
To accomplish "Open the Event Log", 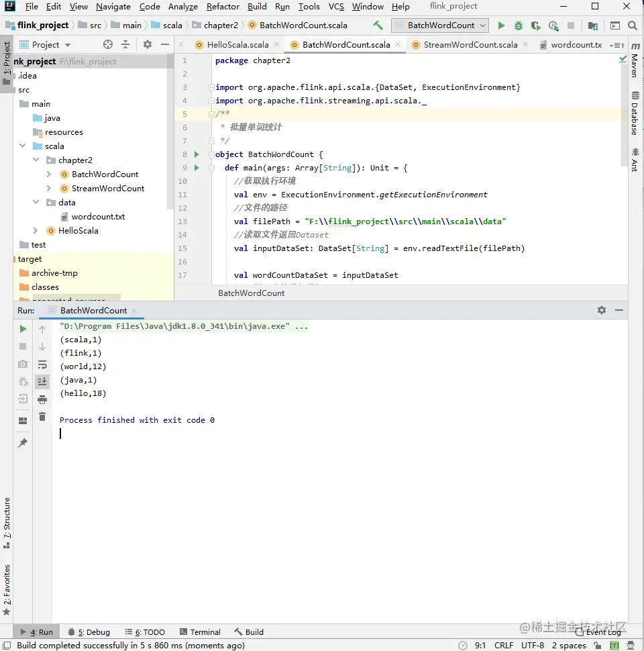I will click(x=598, y=632).
